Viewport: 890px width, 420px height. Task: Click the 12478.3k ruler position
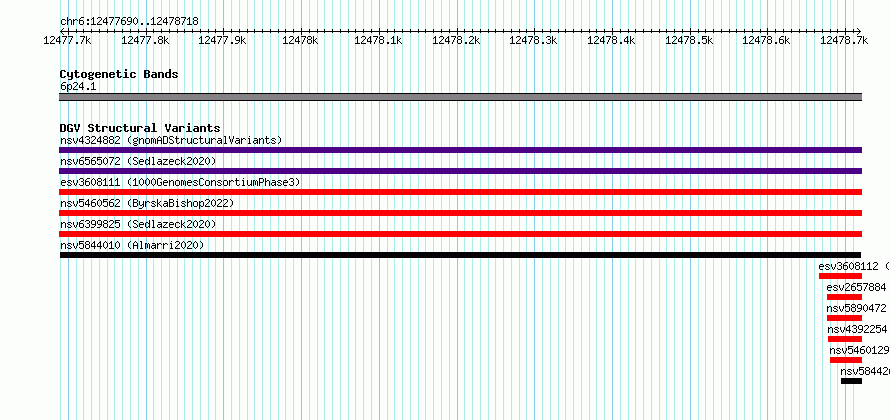coord(534,41)
